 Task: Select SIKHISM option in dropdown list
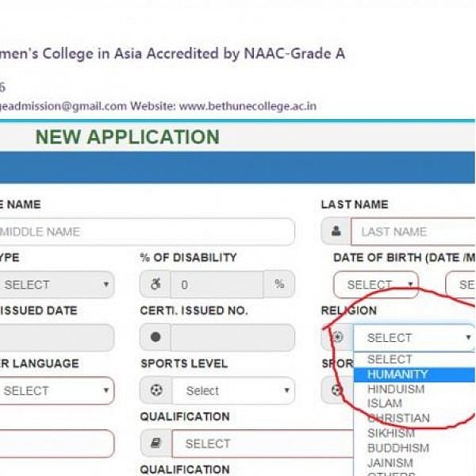(391, 433)
